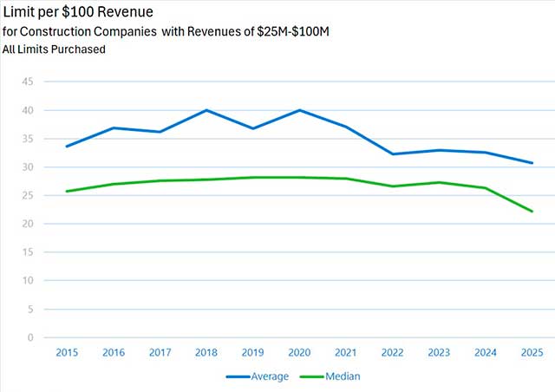The width and height of the screenshot is (555, 392).
Task: Click the Median line point at 2025
Action: click(532, 212)
